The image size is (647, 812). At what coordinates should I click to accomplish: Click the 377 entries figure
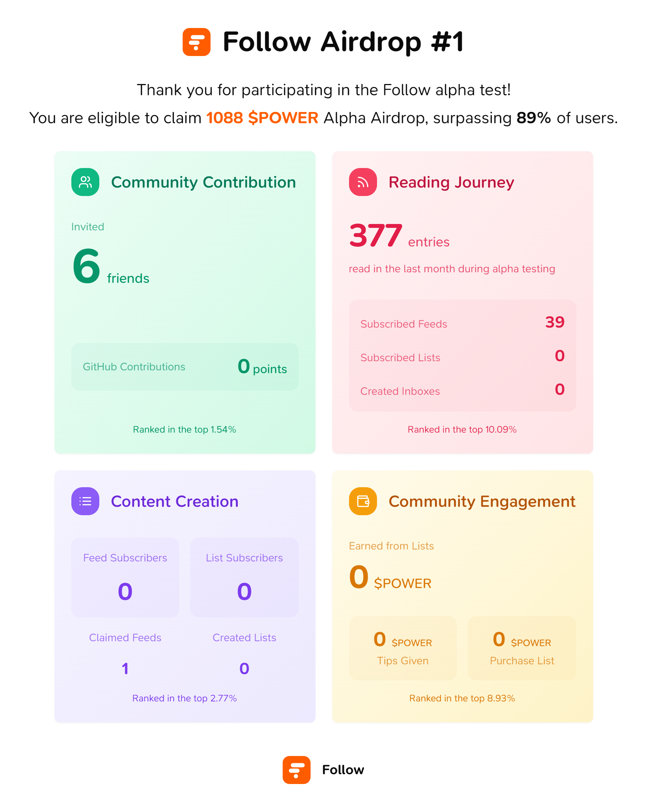click(376, 236)
